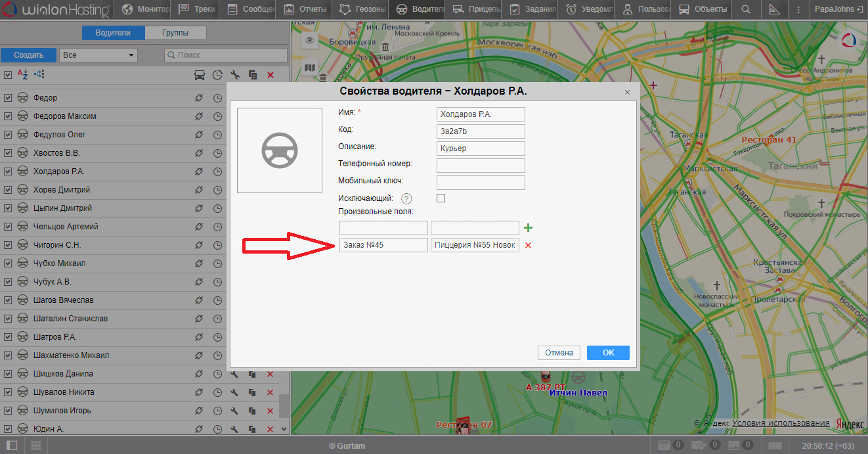Open the map layers selector icon
This screenshot has width=868, height=454.
pos(310,67)
